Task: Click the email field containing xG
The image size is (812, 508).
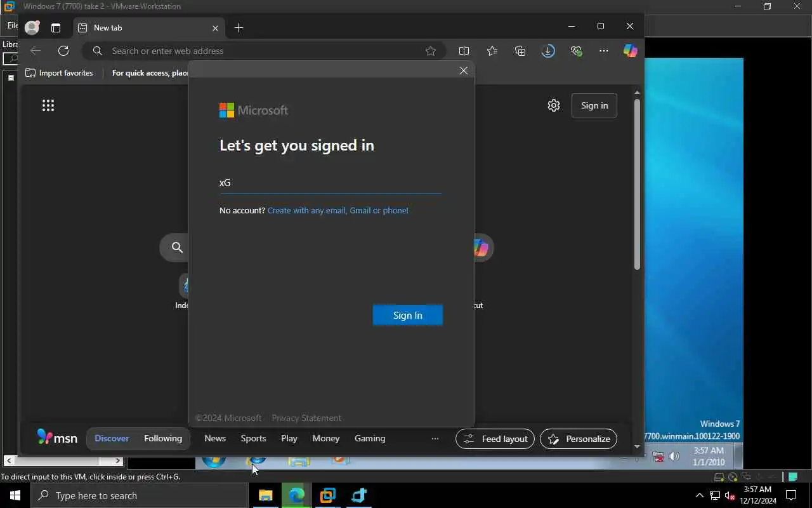Action: [330, 183]
